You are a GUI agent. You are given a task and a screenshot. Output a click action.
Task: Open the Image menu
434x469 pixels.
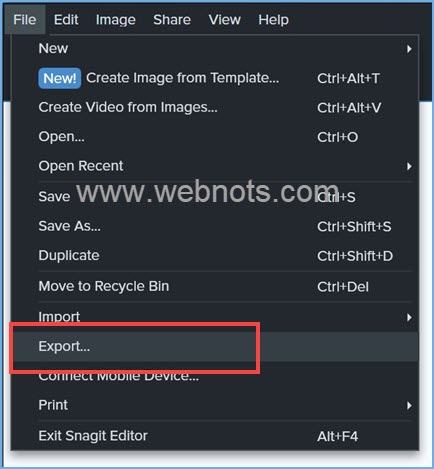[x=116, y=20]
